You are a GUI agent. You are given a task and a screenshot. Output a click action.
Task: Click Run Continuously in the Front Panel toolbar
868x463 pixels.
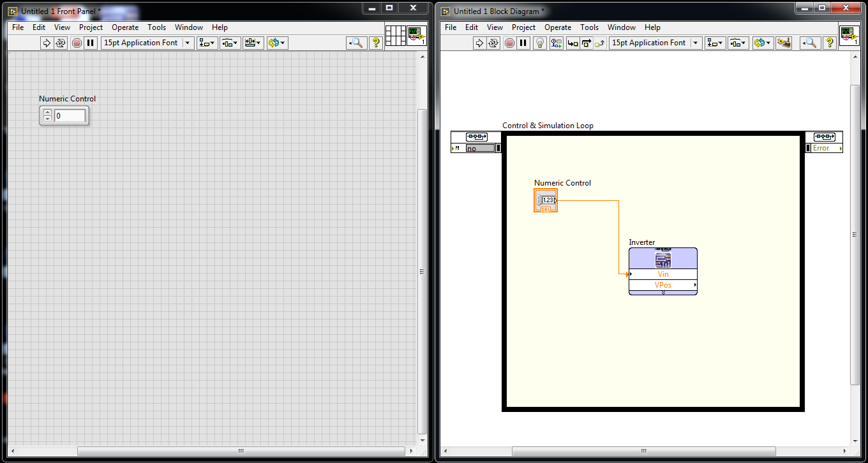pos(61,43)
